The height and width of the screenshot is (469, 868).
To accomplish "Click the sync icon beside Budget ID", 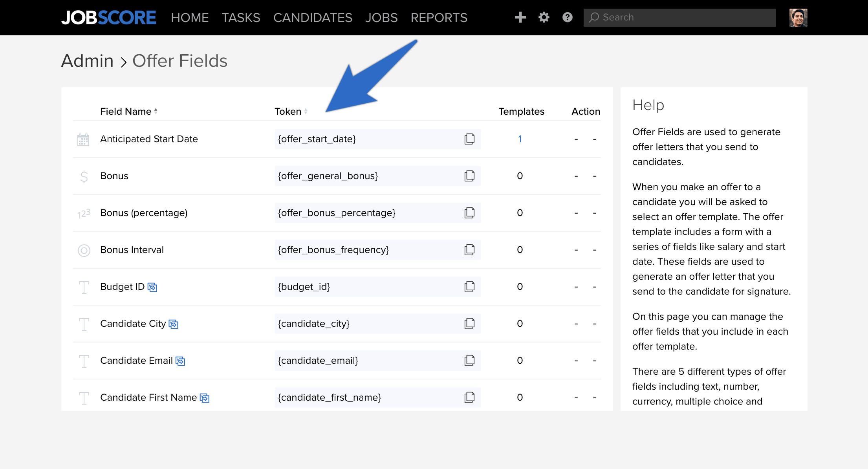I will click(152, 288).
